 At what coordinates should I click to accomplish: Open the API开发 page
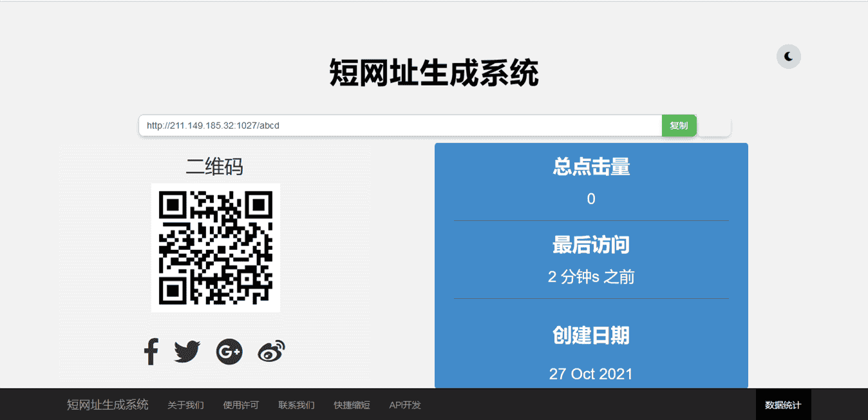pos(405,405)
